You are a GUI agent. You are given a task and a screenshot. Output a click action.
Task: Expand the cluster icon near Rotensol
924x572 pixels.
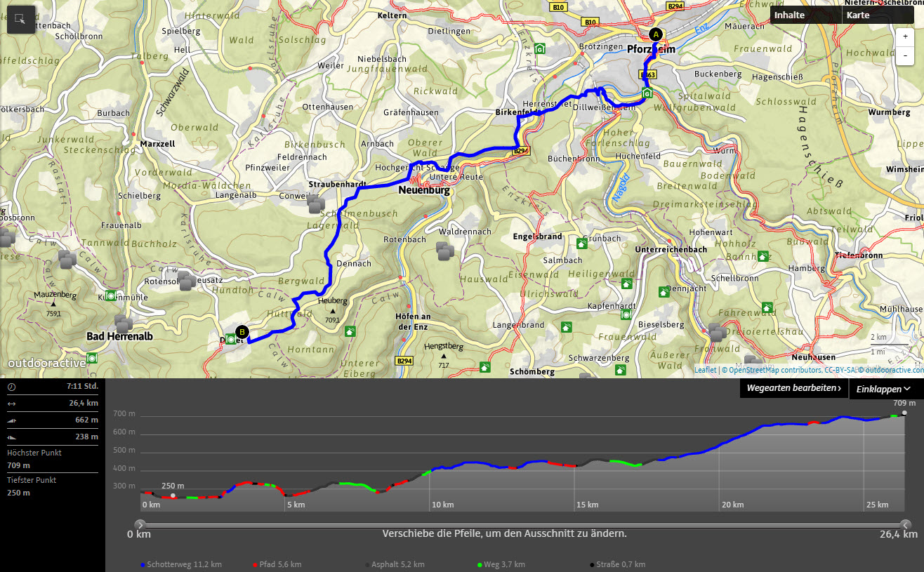(187, 281)
